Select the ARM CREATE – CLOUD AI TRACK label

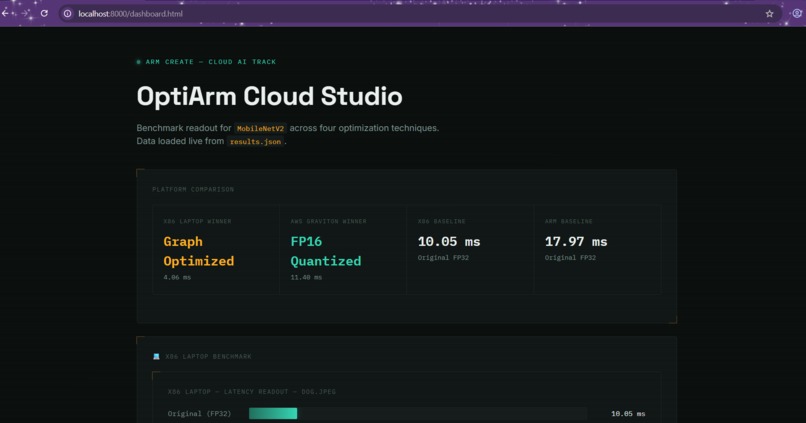pyautogui.click(x=211, y=62)
